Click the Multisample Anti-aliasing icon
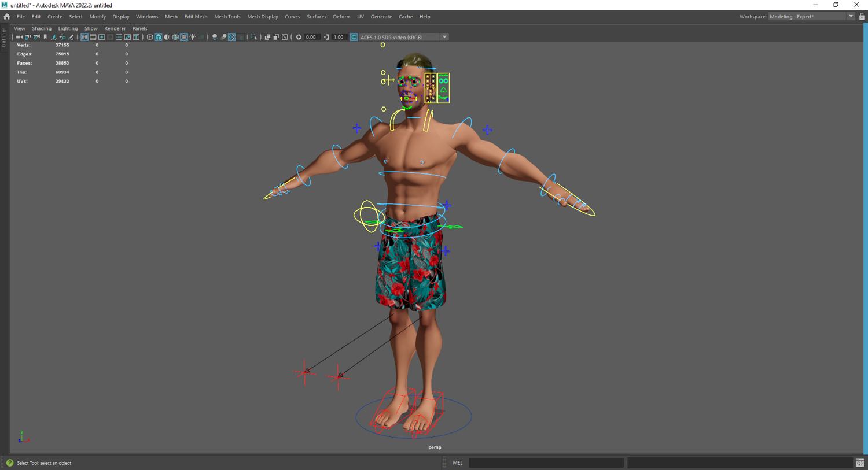The image size is (868, 470). tap(232, 37)
